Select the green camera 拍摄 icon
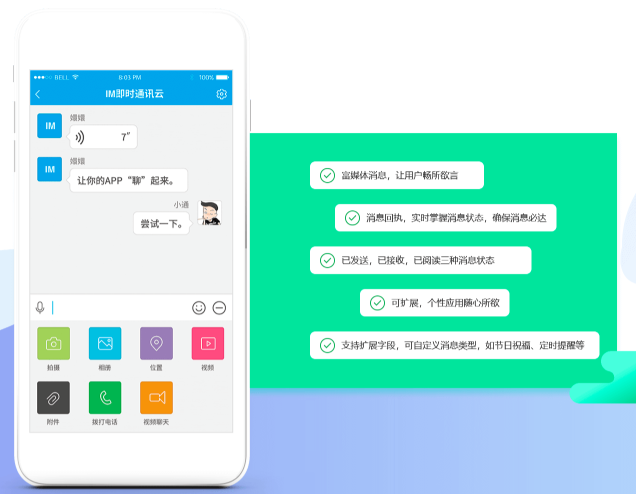This screenshot has width=636, height=494. tap(54, 344)
